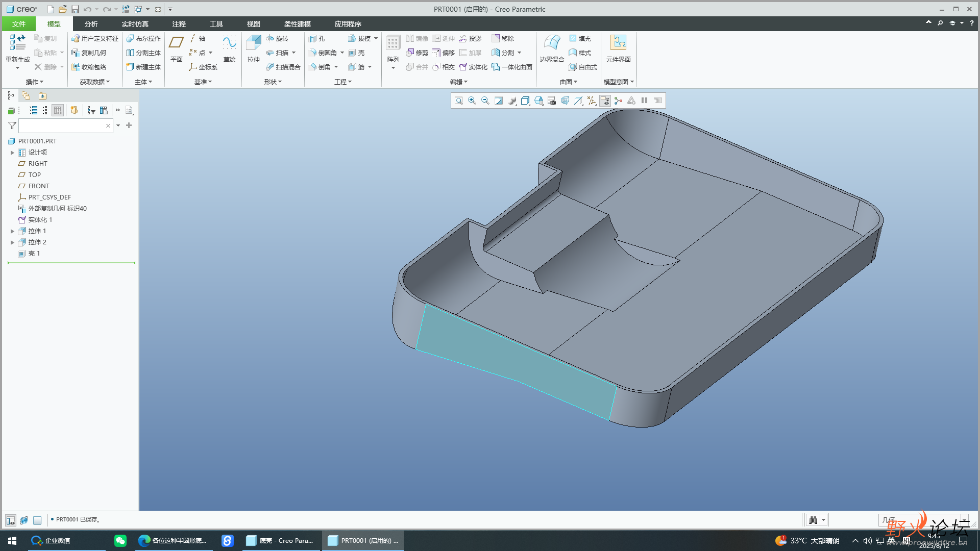Click the 移除 (Remove) tool
Viewport: 980px width, 551px height.
(x=503, y=38)
